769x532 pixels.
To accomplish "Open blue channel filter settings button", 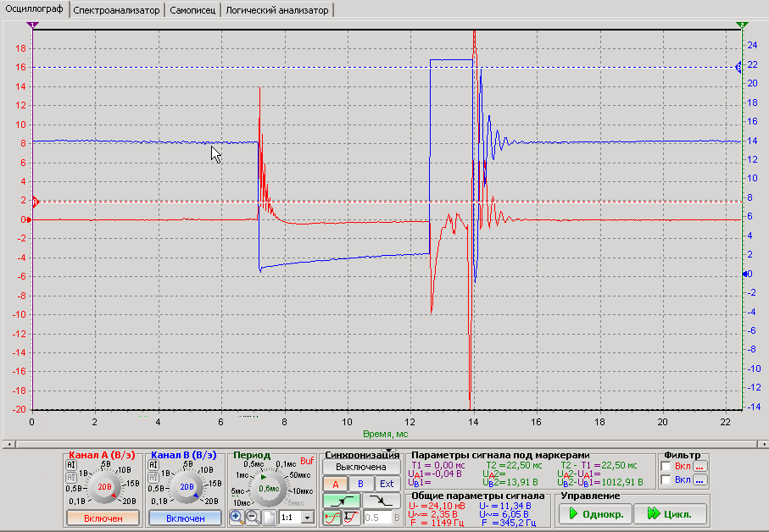I will click(x=699, y=480).
